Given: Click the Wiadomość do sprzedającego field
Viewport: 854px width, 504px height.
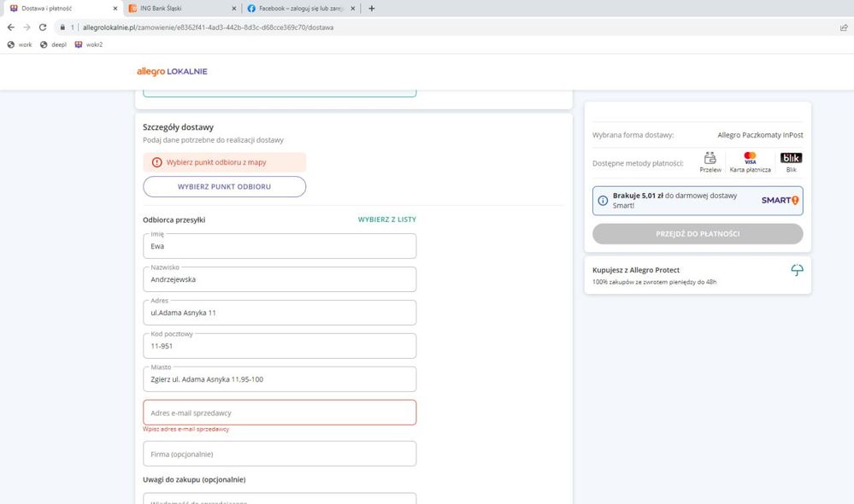Looking at the screenshot, I should tap(280, 499).
